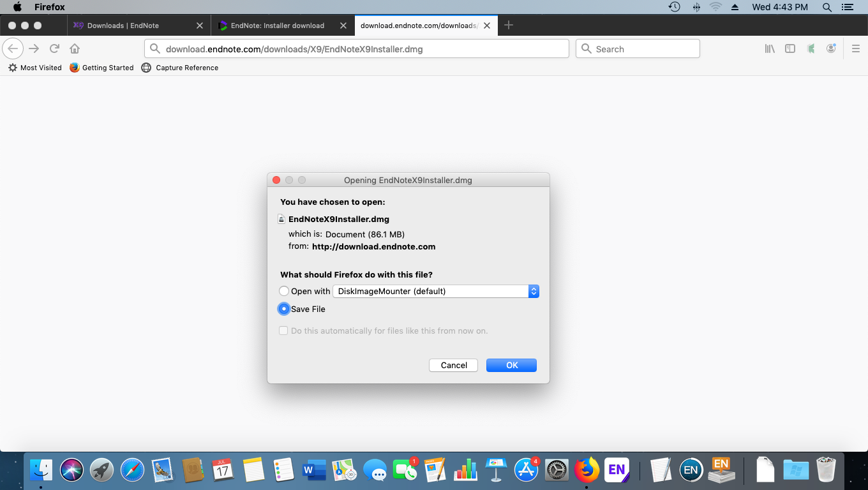
Task: Reload the current page
Action: (55, 48)
